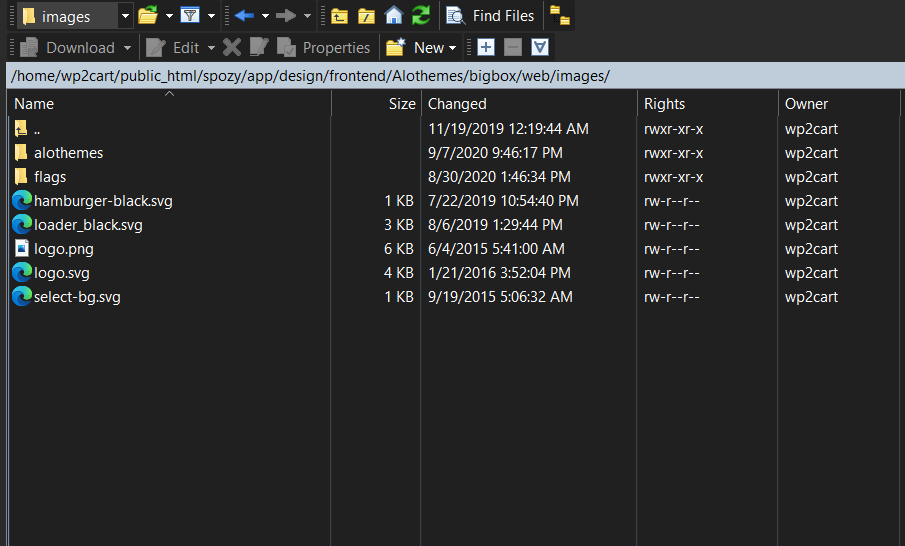
Task: Click the Find Files button
Action: [491, 16]
